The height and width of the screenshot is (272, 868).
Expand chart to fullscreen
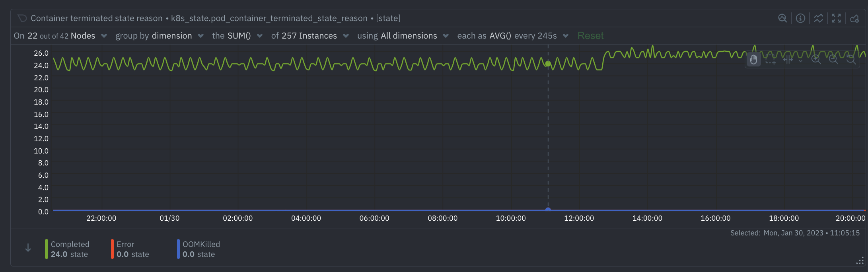point(836,18)
